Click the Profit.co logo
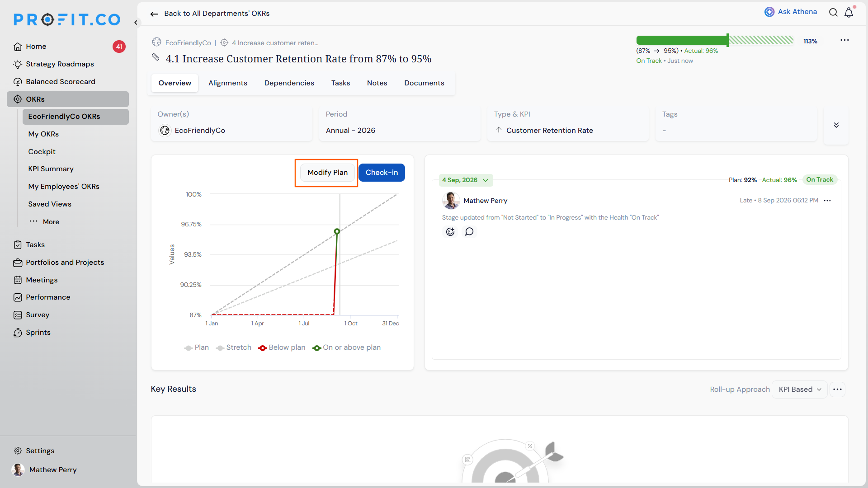Viewport: 868px width, 488px height. (x=67, y=20)
